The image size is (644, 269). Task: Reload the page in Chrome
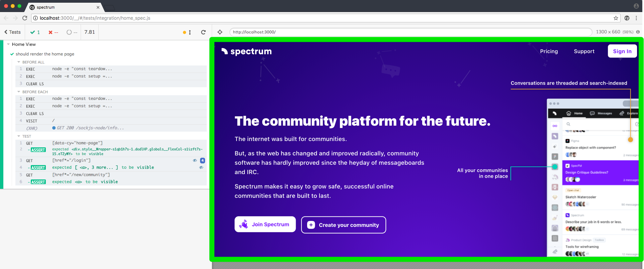[25, 18]
